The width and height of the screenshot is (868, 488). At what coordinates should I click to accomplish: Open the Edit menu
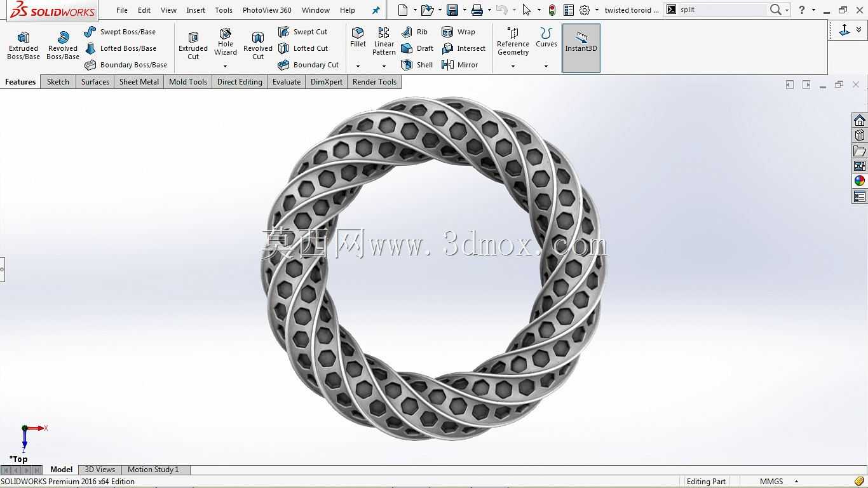[x=144, y=10]
